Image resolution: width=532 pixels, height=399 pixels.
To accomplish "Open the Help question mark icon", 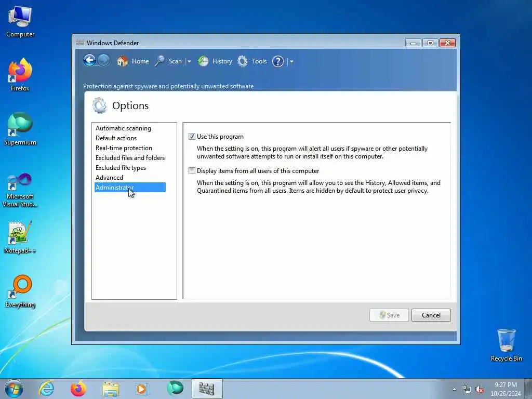I will [x=277, y=61].
